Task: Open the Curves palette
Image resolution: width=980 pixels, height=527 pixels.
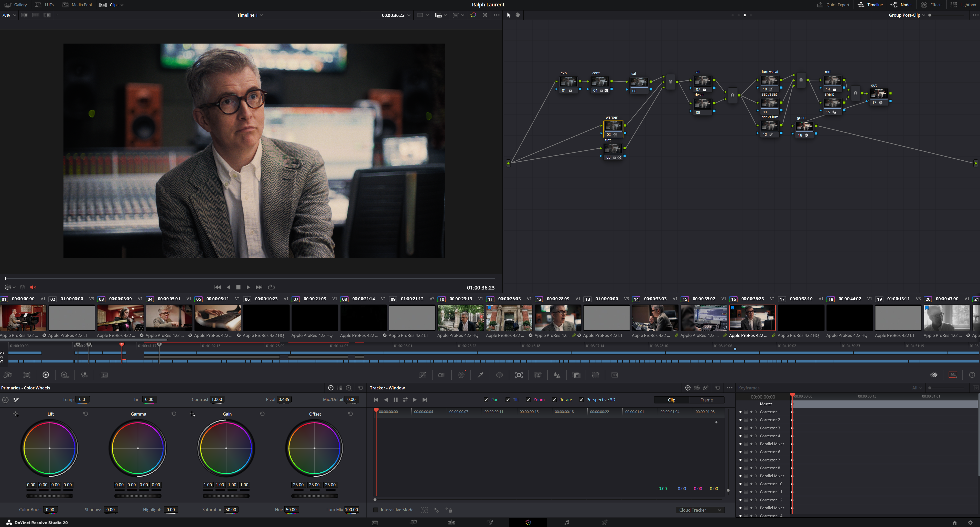Action: (x=423, y=375)
